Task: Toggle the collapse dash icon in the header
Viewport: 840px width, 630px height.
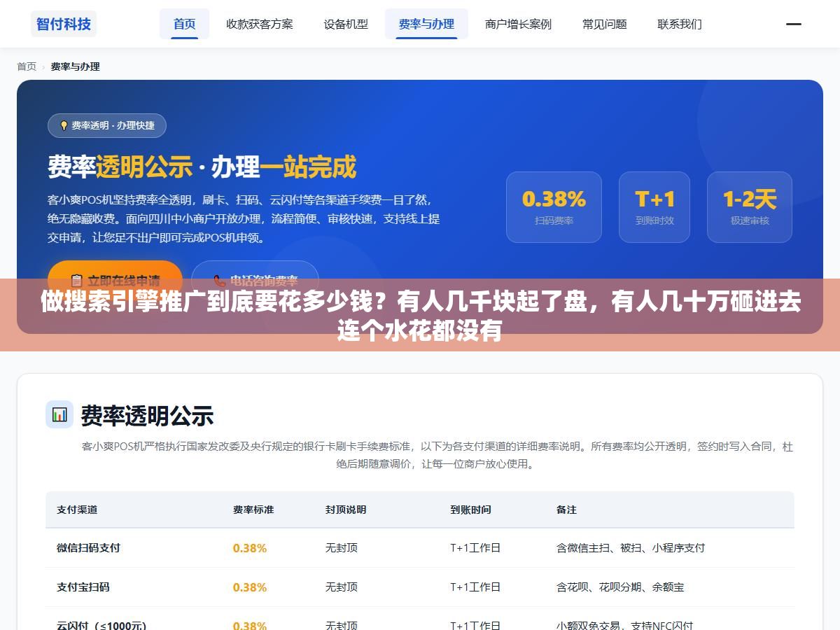Action: click(793, 24)
